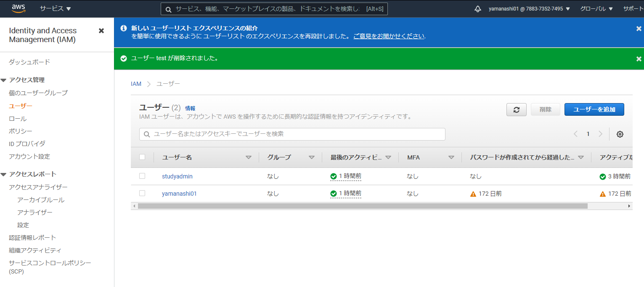Open the サポート menu
Viewport: 644px width, 287px height.
pyautogui.click(x=633, y=9)
